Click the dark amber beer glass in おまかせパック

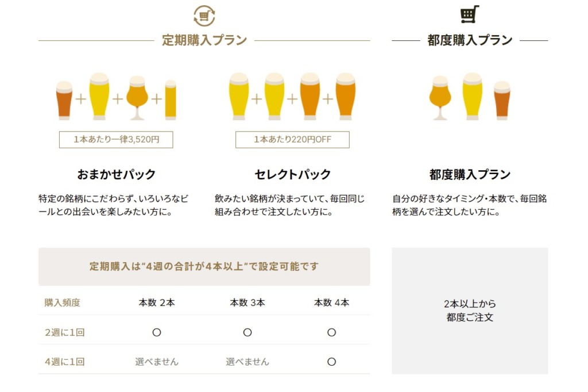(64, 100)
